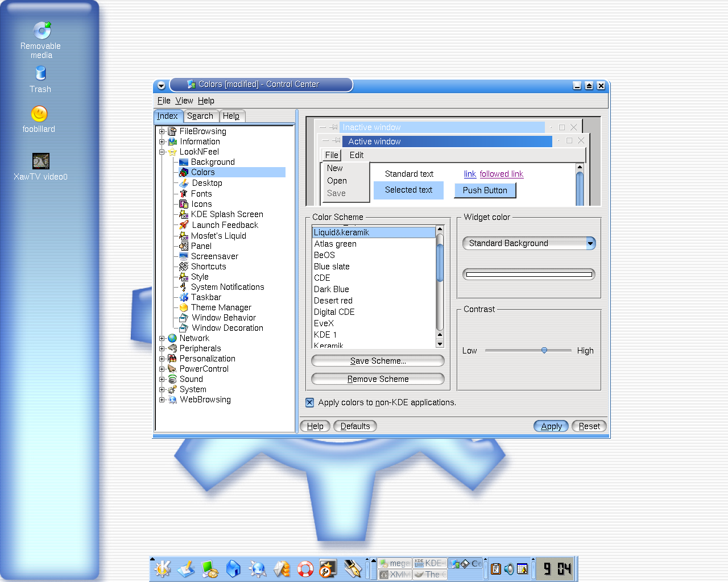Open the Konqueror web browser globe icon
Viewport: 728px width, 582px height.
click(x=258, y=568)
